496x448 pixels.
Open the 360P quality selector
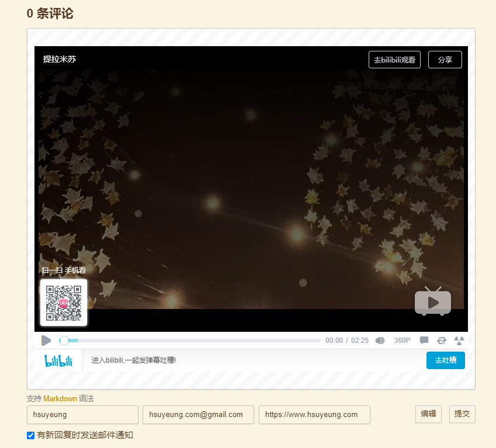coord(402,341)
